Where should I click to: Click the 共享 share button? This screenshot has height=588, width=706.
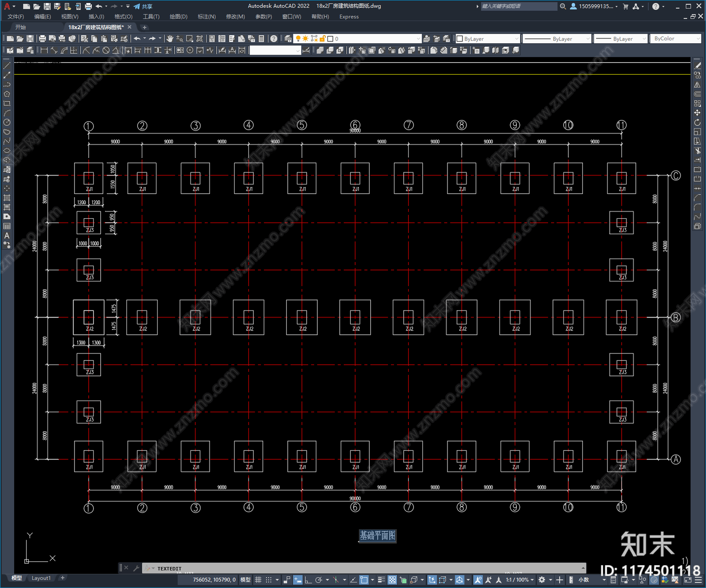coord(143,6)
